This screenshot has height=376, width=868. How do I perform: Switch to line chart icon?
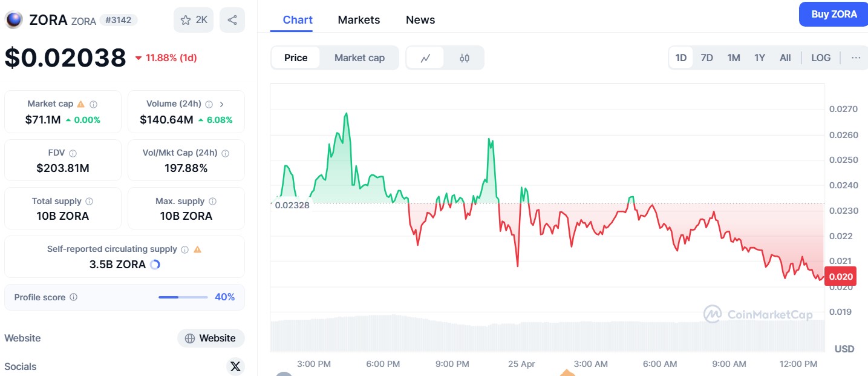pyautogui.click(x=425, y=58)
